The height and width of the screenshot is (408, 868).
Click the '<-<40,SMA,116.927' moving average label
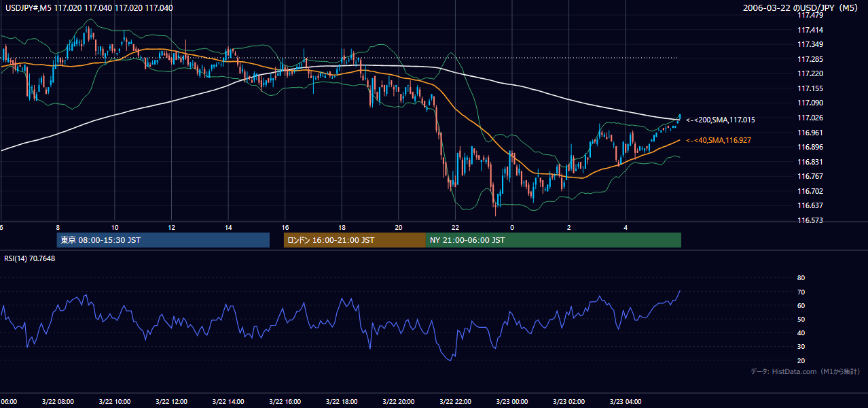click(x=718, y=140)
